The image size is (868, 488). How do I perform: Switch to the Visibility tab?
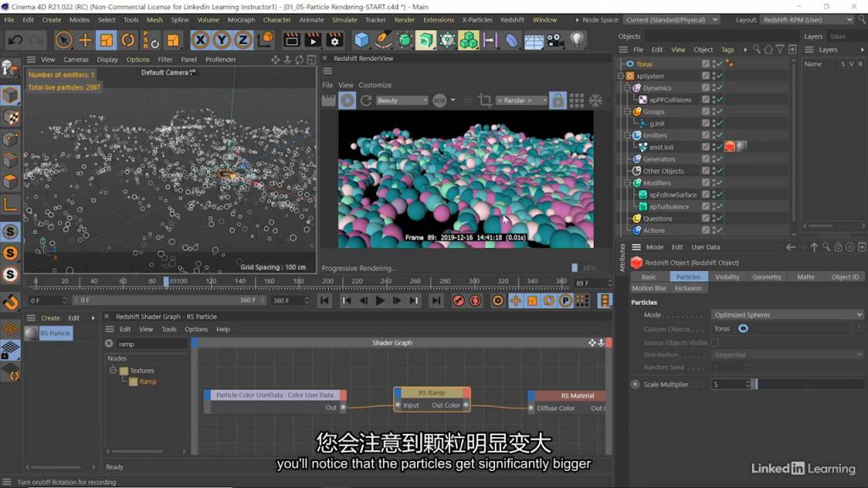pos(726,277)
